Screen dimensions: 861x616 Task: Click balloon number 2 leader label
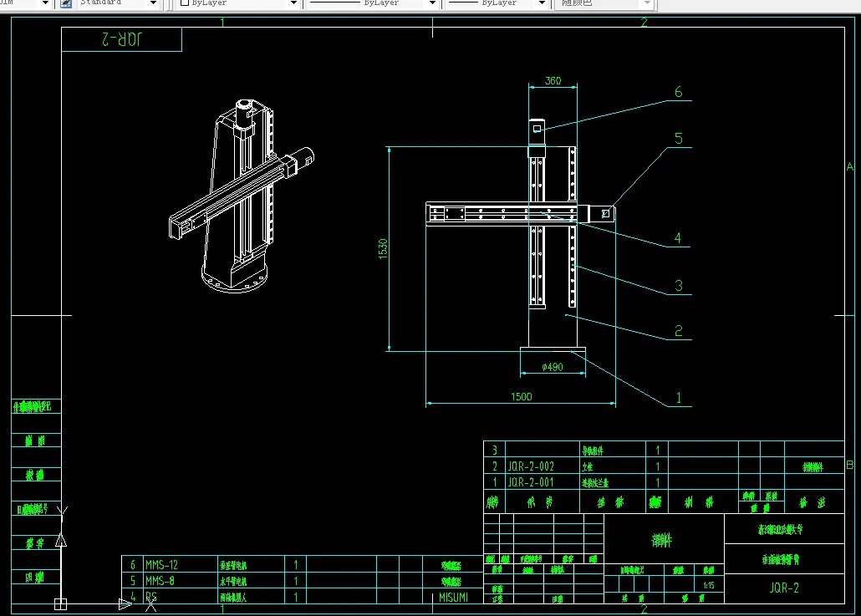[x=679, y=330]
